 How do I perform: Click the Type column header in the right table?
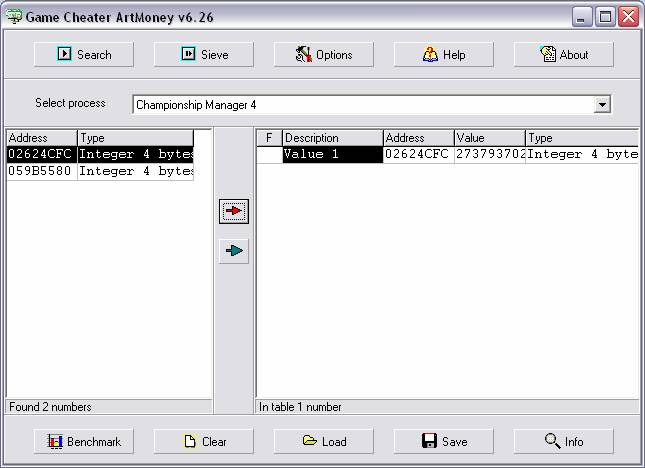[x=582, y=138]
